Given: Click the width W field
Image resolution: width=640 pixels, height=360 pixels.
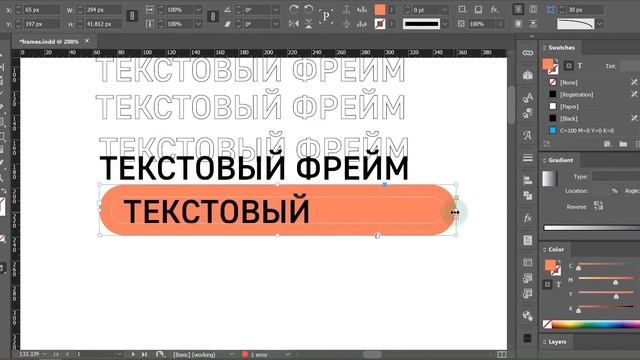Looking at the screenshot, I should click(103, 9).
